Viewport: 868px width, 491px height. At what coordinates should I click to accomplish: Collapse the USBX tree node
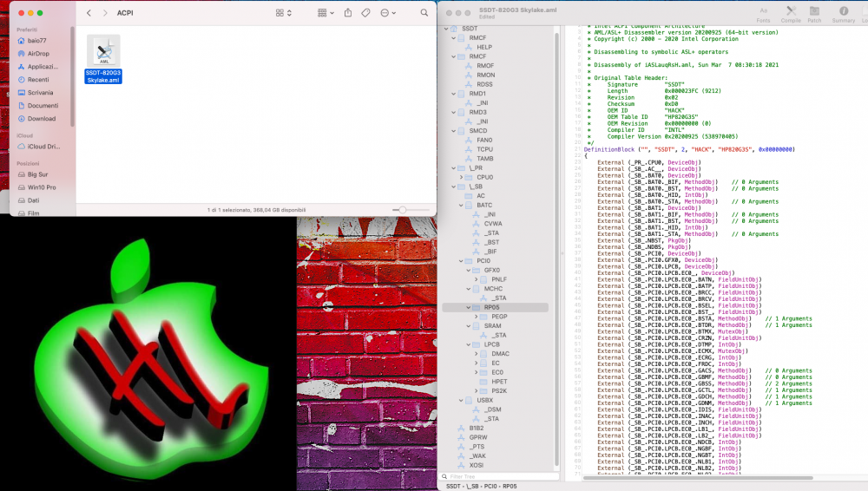point(461,400)
